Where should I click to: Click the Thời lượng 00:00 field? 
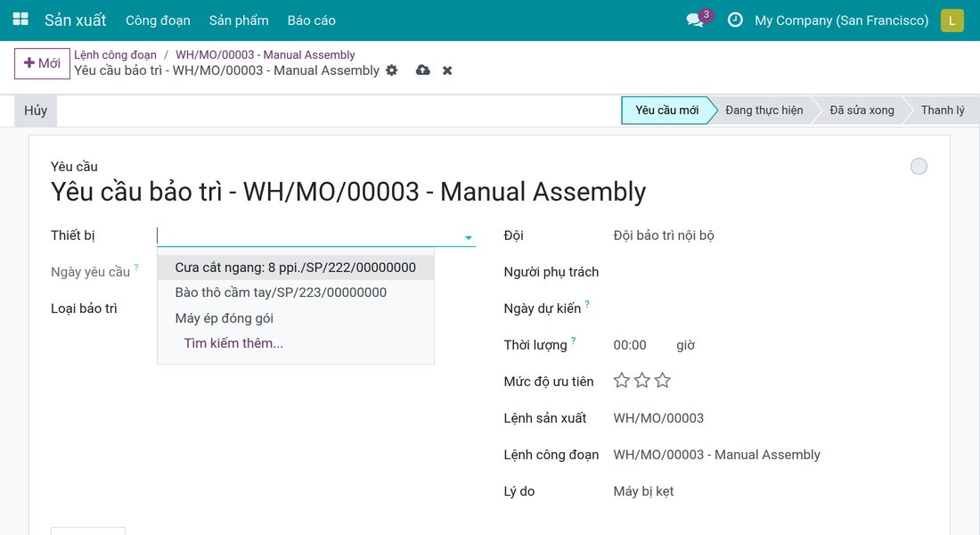pyautogui.click(x=630, y=345)
